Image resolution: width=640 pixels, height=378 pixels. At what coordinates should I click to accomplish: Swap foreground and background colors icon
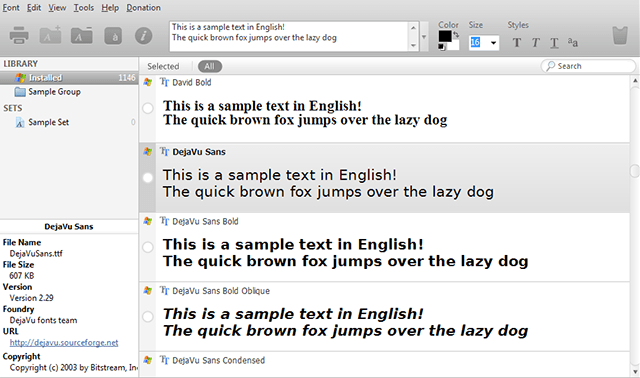[456, 35]
